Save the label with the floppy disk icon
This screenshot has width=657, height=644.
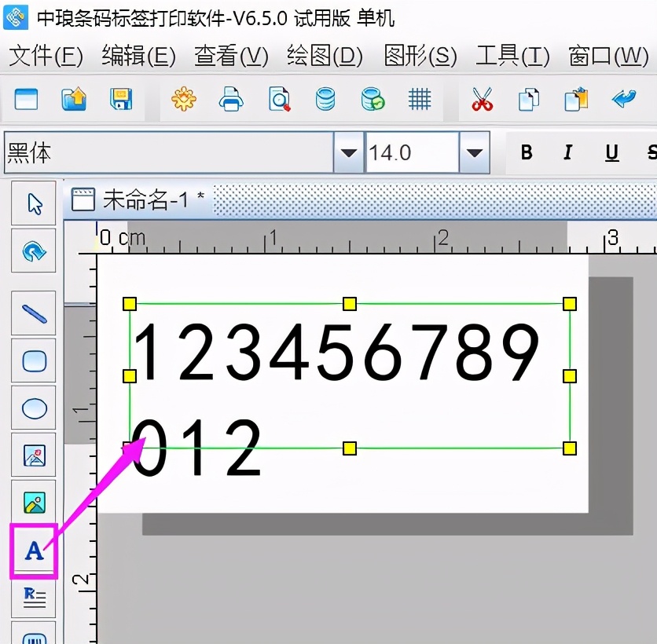[121, 100]
